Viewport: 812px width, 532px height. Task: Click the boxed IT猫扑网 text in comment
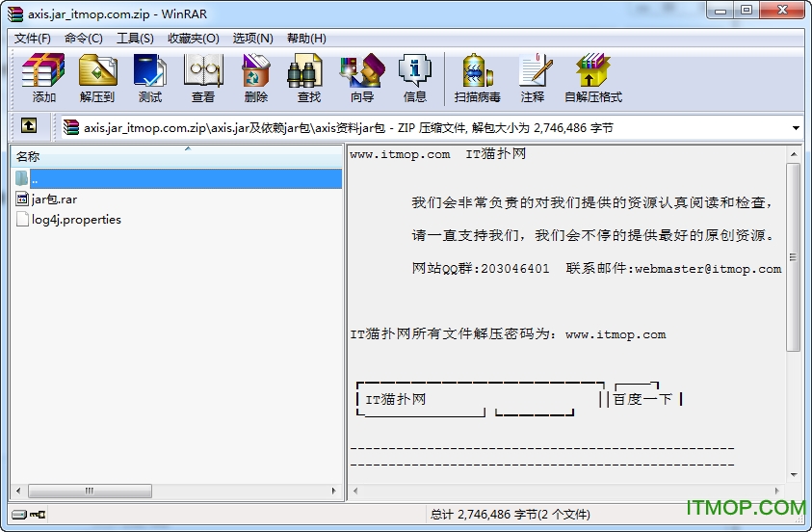[396, 399]
